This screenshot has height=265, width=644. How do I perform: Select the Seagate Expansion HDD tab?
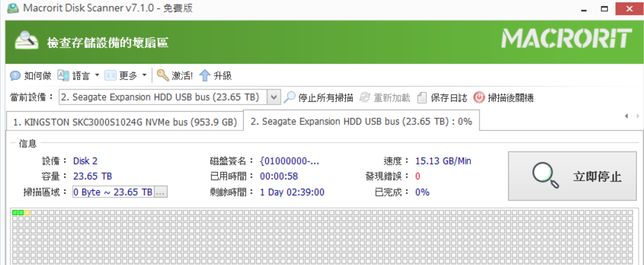361,121
